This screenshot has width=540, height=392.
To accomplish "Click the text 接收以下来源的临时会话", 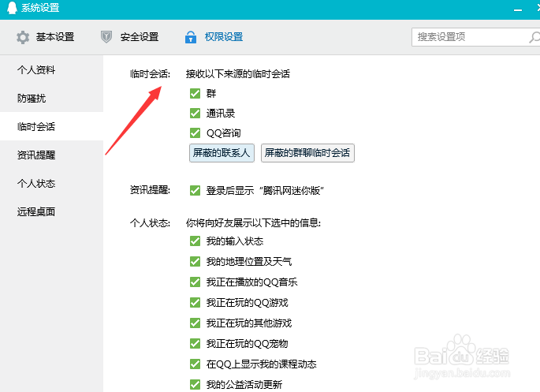I will (238, 73).
